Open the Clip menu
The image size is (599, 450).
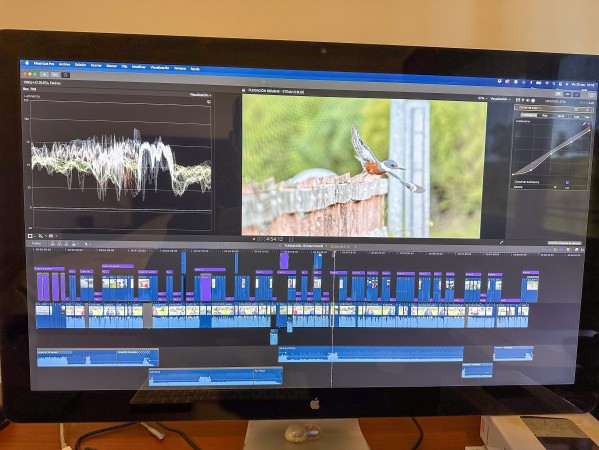[x=124, y=66]
